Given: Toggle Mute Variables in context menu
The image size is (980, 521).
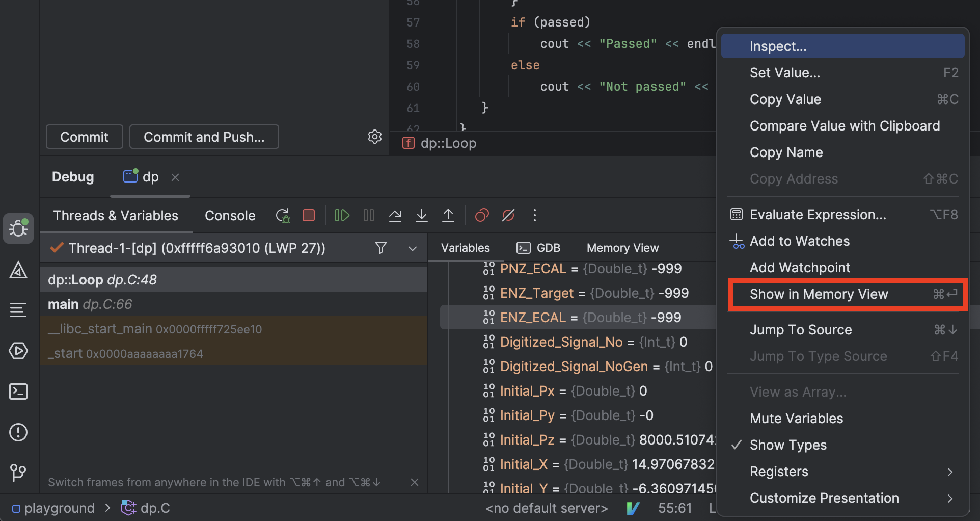Looking at the screenshot, I should click(x=796, y=419).
